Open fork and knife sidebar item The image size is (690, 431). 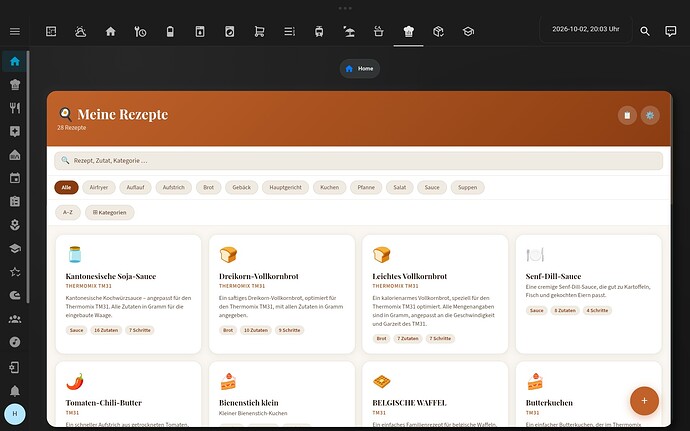coord(15,108)
